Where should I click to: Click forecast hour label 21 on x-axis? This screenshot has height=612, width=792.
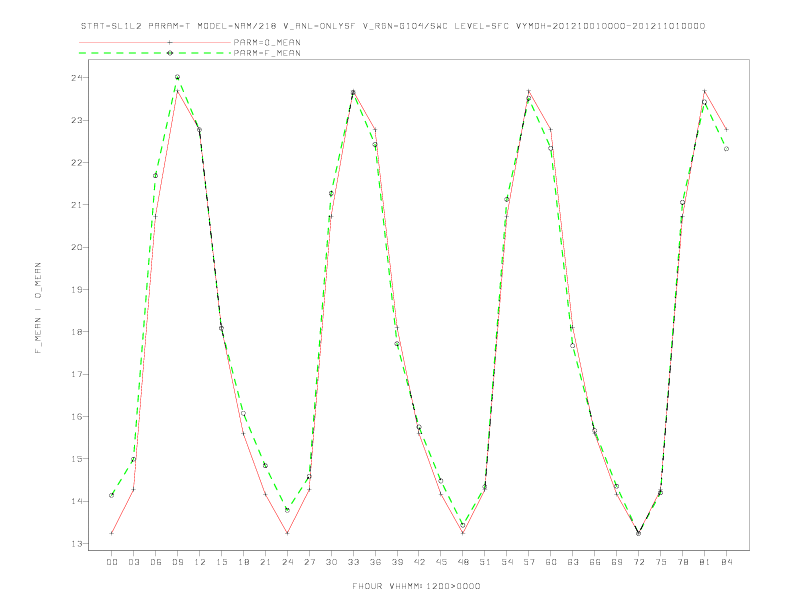(265, 562)
